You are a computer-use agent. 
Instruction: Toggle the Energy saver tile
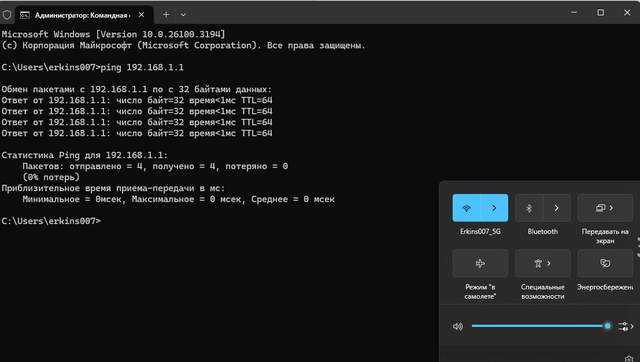(605, 263)
